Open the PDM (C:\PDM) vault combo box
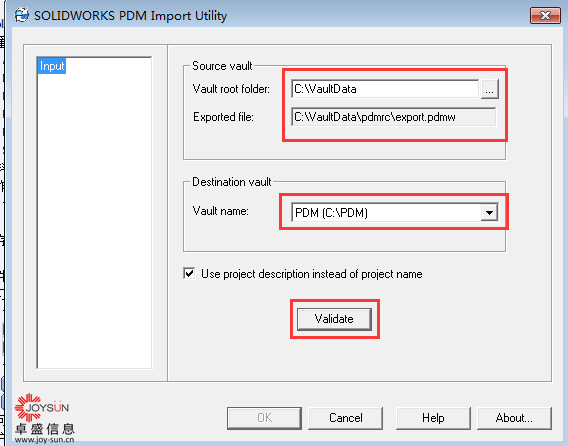 [395, 213]
